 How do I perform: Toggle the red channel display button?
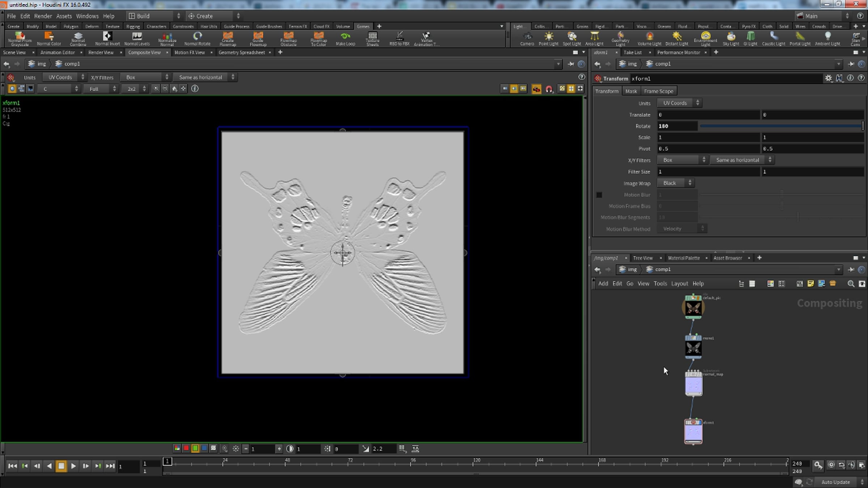click(186, 448)
